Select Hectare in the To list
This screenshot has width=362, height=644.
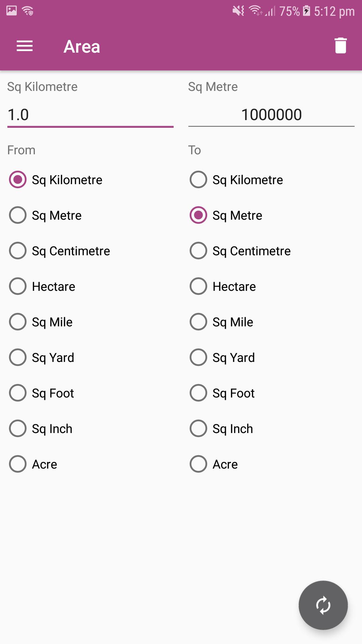tap(223, 286)
